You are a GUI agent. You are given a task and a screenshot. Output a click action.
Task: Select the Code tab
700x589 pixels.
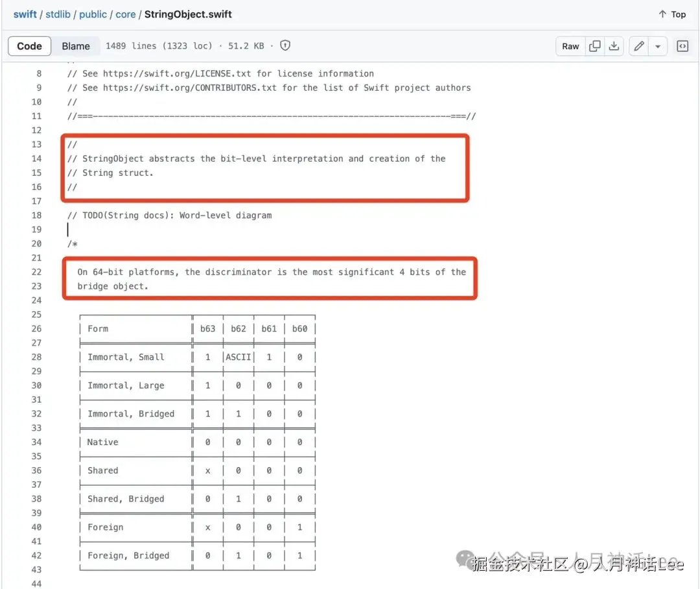(x=29, y=46)
